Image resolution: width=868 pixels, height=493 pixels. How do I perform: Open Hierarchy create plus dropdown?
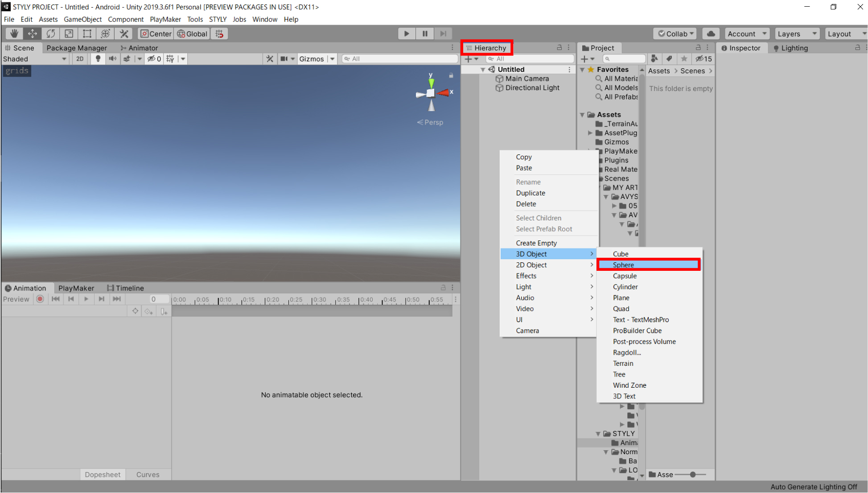click(x=471, y=58)
